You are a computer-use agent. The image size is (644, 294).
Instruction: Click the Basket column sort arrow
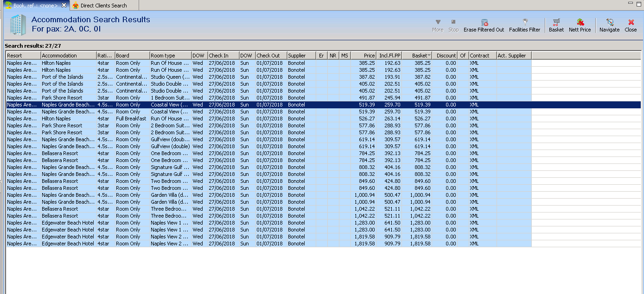coord(429,56)
